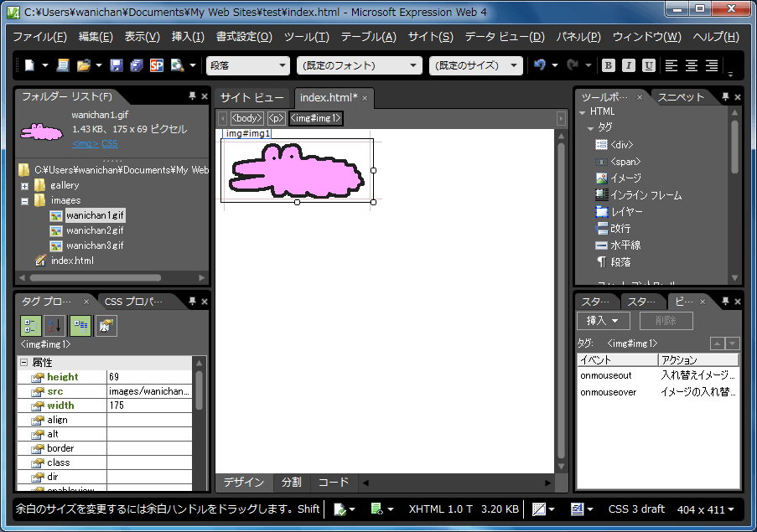Switch to CSS プロパティ tab
The image size is (757, 532).
[134, 302]
